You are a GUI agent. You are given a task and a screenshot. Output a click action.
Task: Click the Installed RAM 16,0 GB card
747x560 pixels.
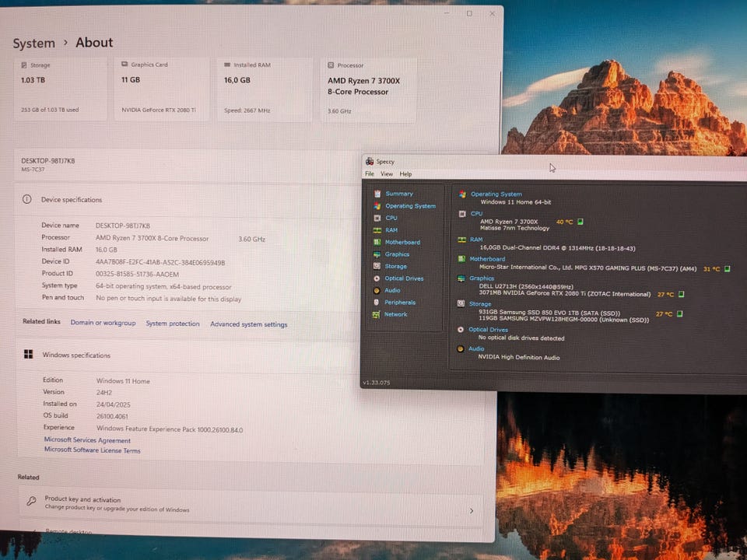pos(265,89)
